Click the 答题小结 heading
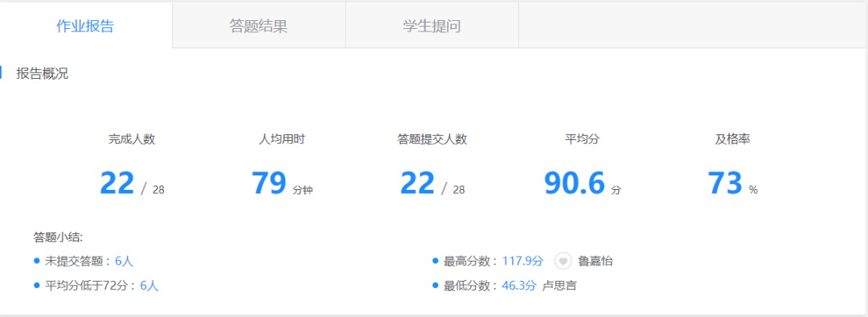Screen dimensions: 868x317 [59, 237]
